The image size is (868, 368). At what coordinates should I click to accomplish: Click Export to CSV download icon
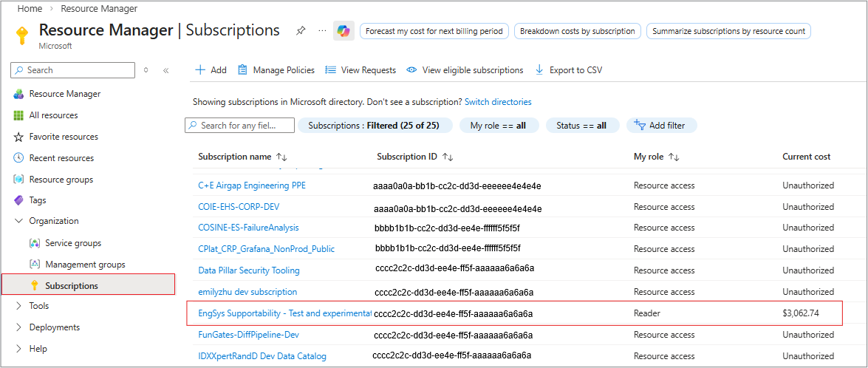click(x=539, y=70)
